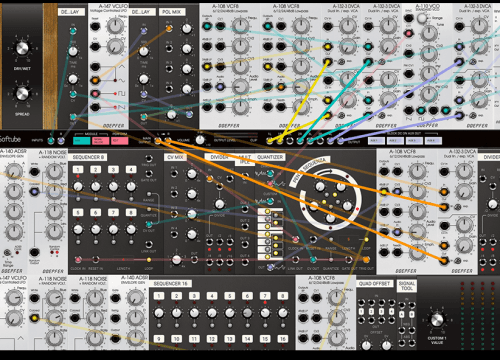
Task: Select step 12 button on Sequencer 16
Action: [212, 339]
